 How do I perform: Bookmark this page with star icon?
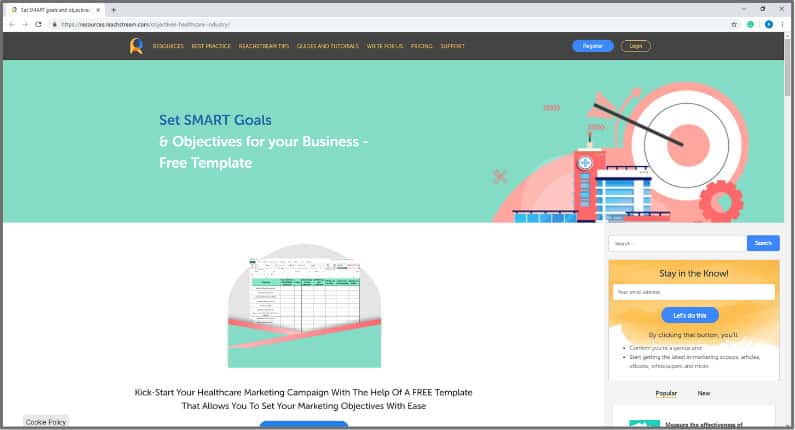pos(734,23)
